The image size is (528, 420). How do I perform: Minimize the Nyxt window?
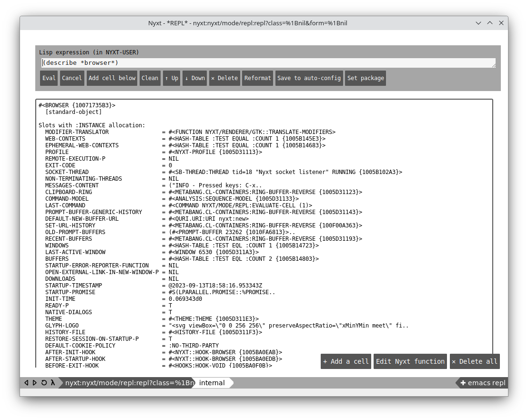478,23
